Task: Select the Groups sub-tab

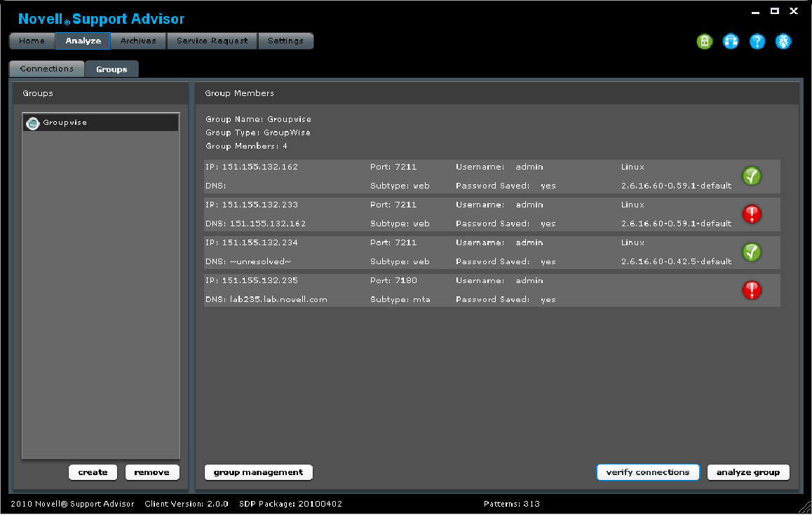Action: pos(112,69)
